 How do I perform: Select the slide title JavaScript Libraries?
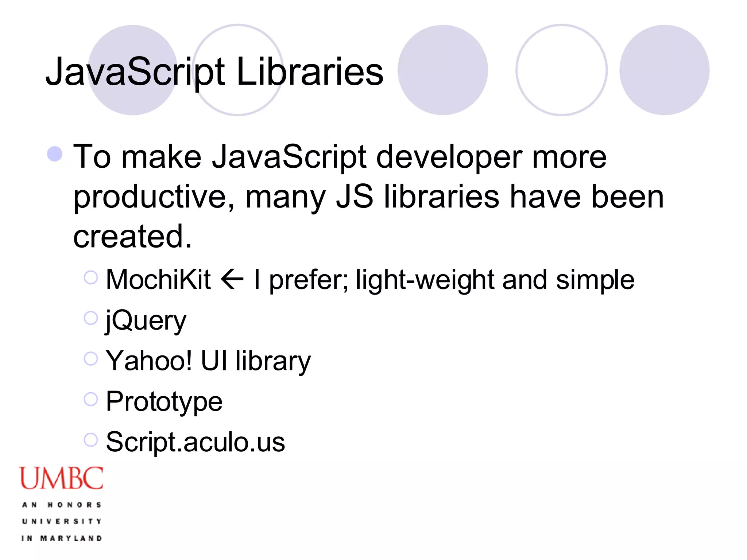(214, 72)
